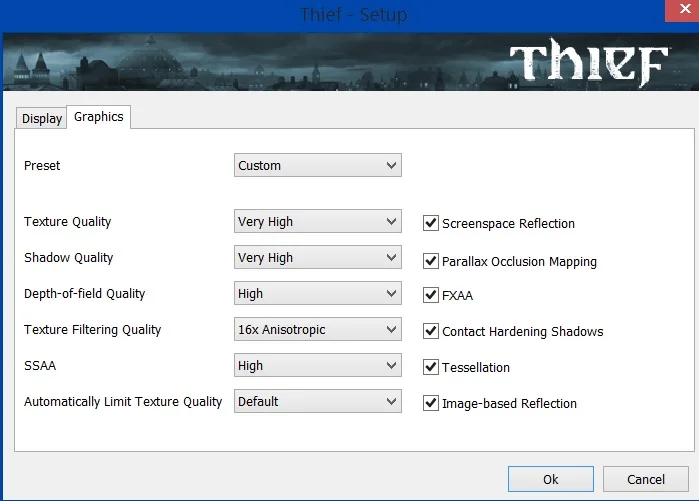Open the Texture Quality dropdown
This screenshot has height=501, width=699.
[317, 222]
